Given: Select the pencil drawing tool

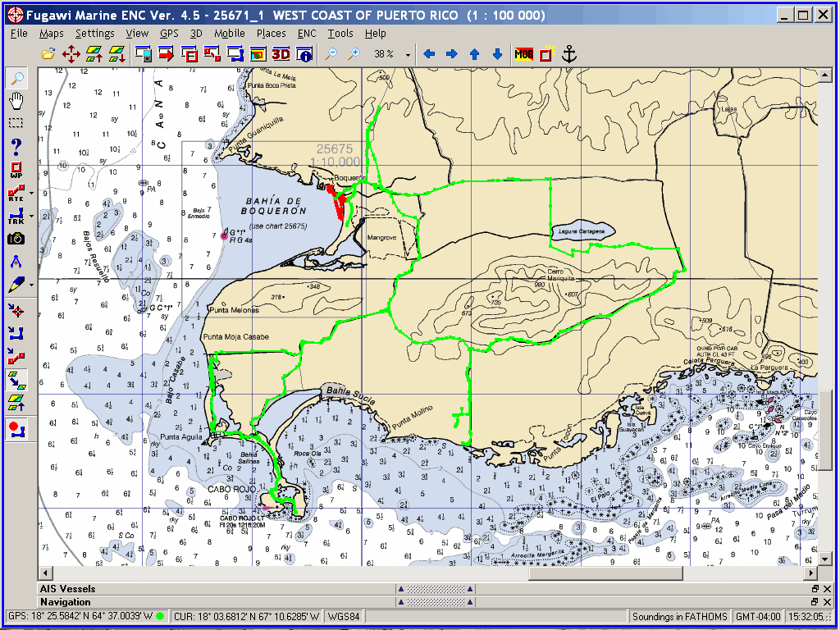Looking at the screenshot, I should [x=16, y=285].
